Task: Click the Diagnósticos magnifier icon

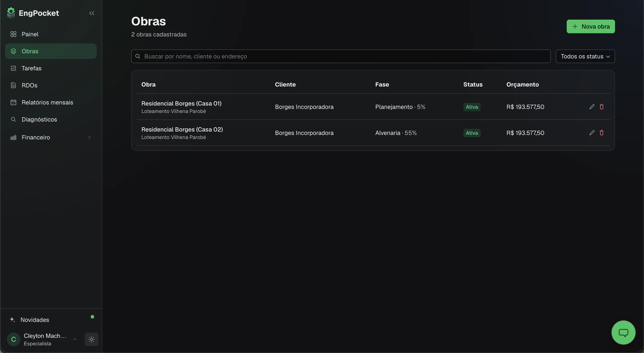Action: pyautogui.click(x=13, y=119)
